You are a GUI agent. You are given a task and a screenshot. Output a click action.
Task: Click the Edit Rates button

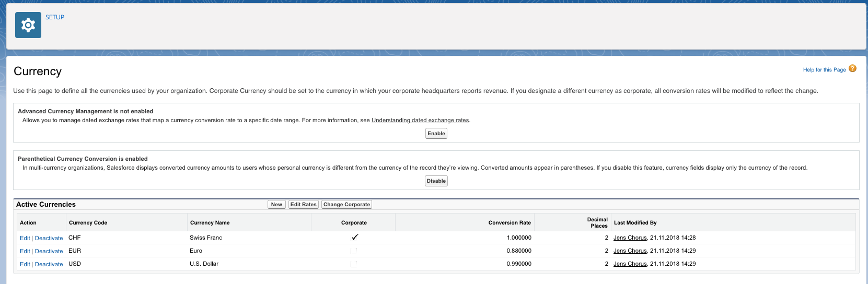pyautogui.click(x=304, y=204)
